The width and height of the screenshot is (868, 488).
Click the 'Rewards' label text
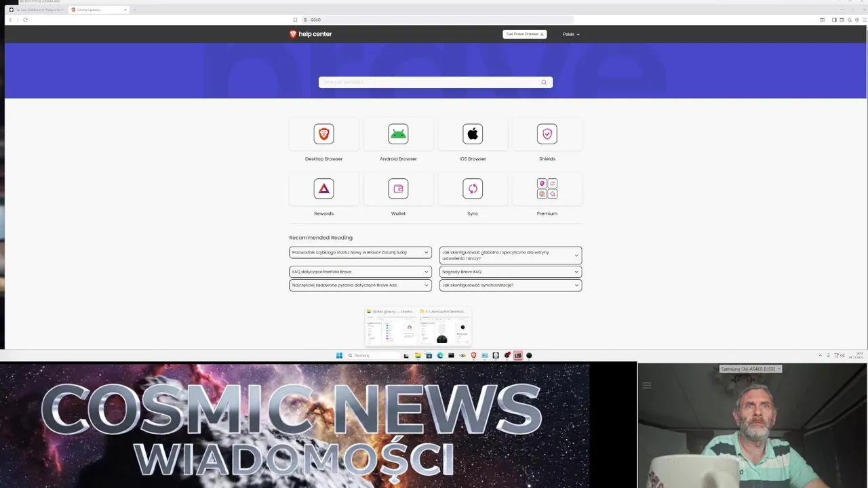pyautogui.click(x=323, y=213)
